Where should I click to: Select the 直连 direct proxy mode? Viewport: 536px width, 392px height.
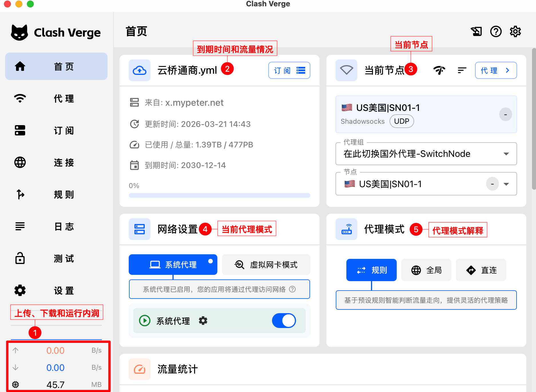pyautogui.click(x=481, y=270)
